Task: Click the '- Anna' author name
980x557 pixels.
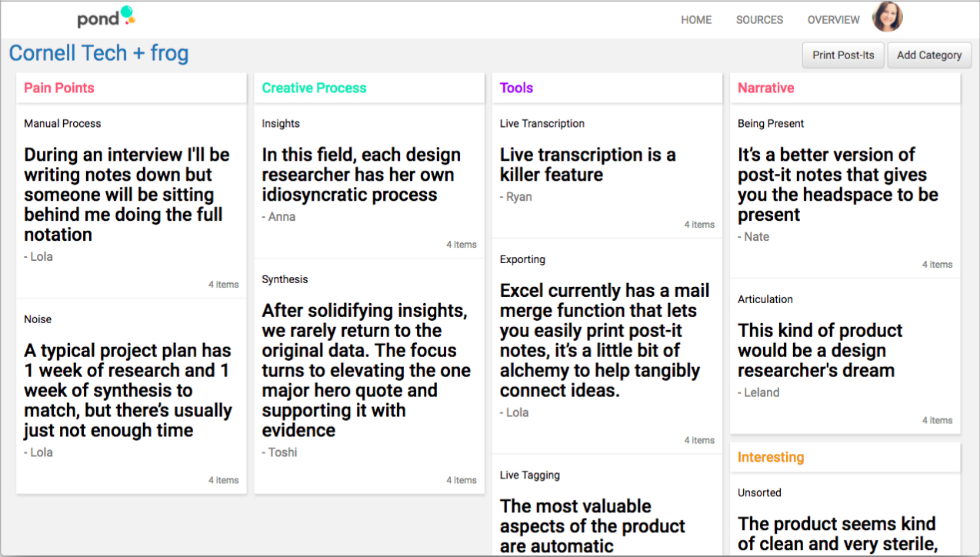Action: click(278, 217)
